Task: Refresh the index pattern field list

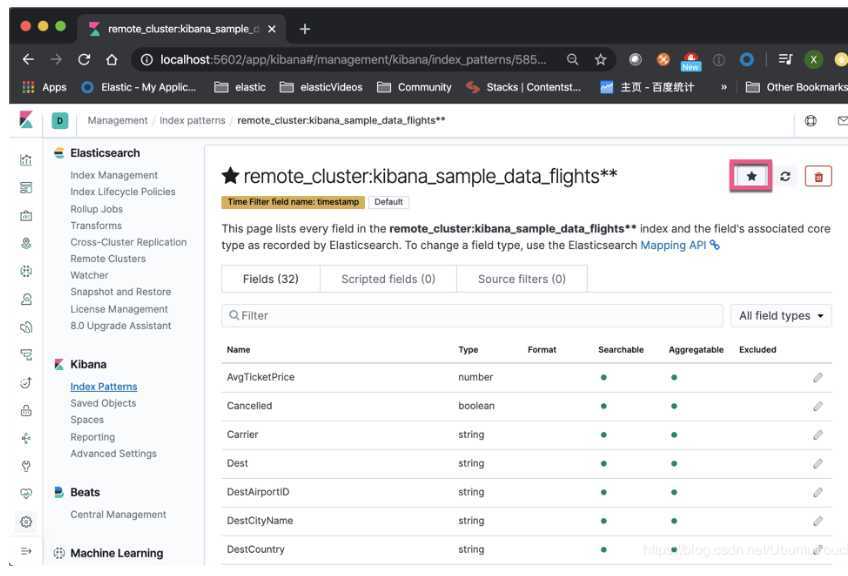Action: pos(785,176)
